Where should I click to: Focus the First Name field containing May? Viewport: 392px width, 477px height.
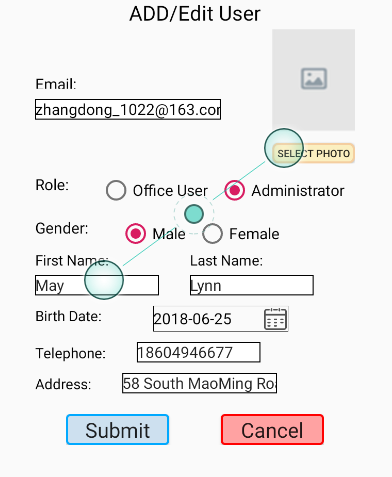pos(97,285)
